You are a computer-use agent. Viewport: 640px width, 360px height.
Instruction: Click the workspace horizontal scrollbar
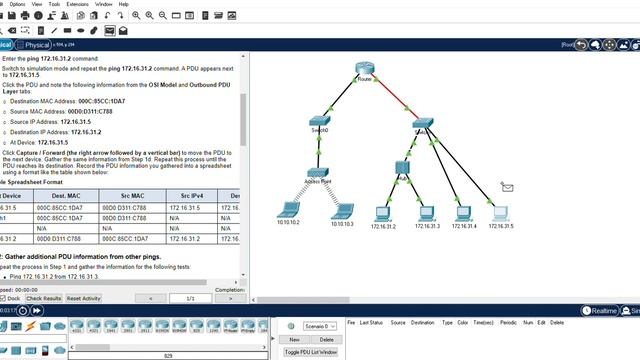(x=303, y=300)
